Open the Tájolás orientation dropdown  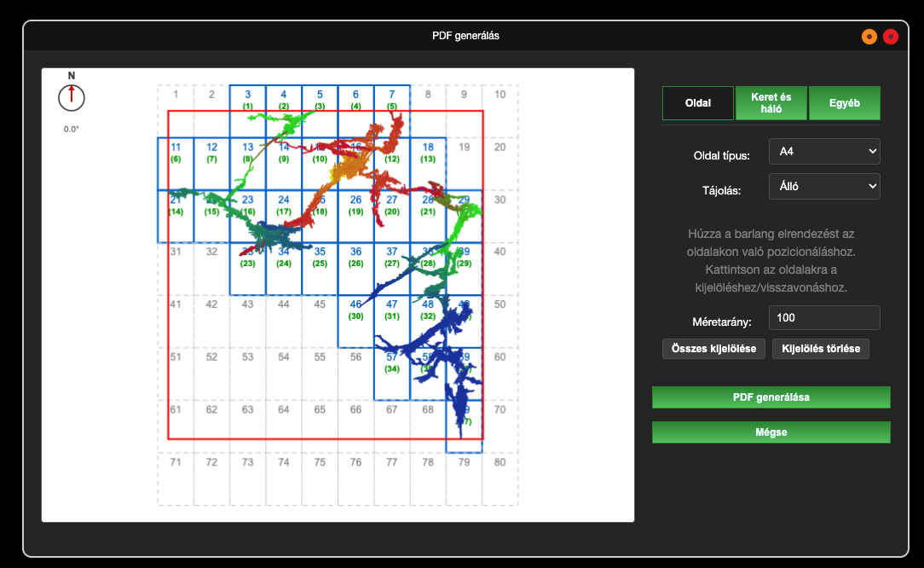824,186
